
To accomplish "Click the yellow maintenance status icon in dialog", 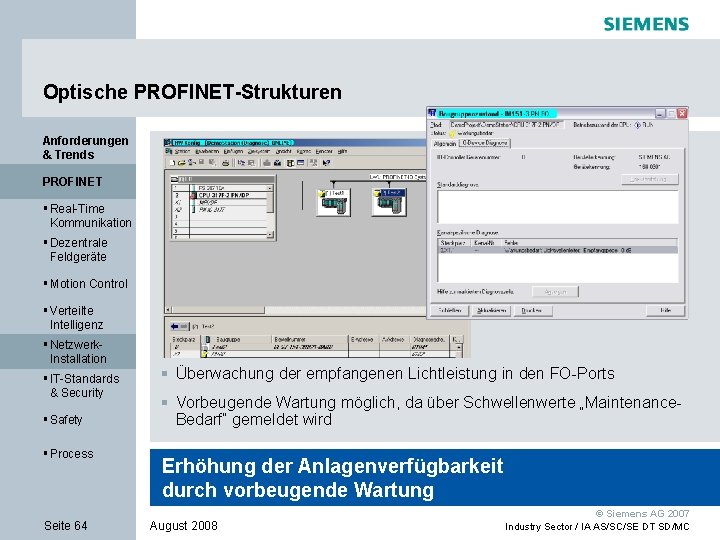I will [x=451, y=133].
